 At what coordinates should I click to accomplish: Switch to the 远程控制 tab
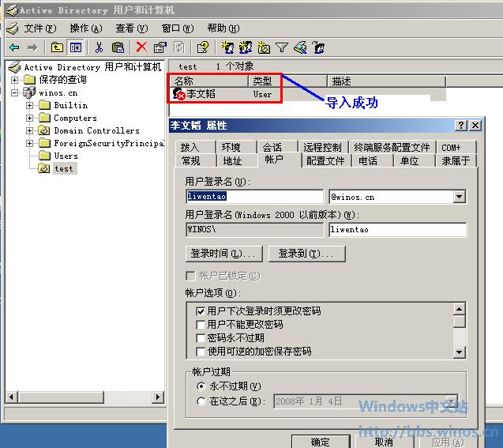[x=322, y=147]
